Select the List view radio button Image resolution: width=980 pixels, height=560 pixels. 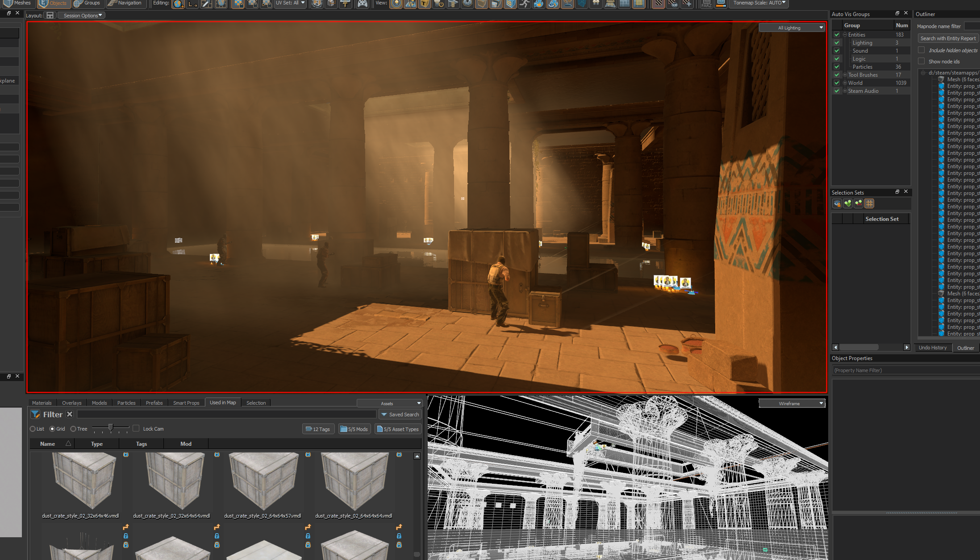pyautogui.click(x=33, y=429)
